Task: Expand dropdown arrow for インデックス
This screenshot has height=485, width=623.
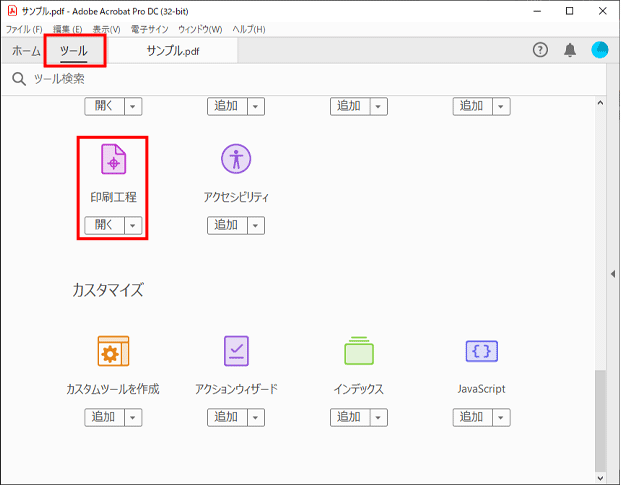Action: click(379, 417)
